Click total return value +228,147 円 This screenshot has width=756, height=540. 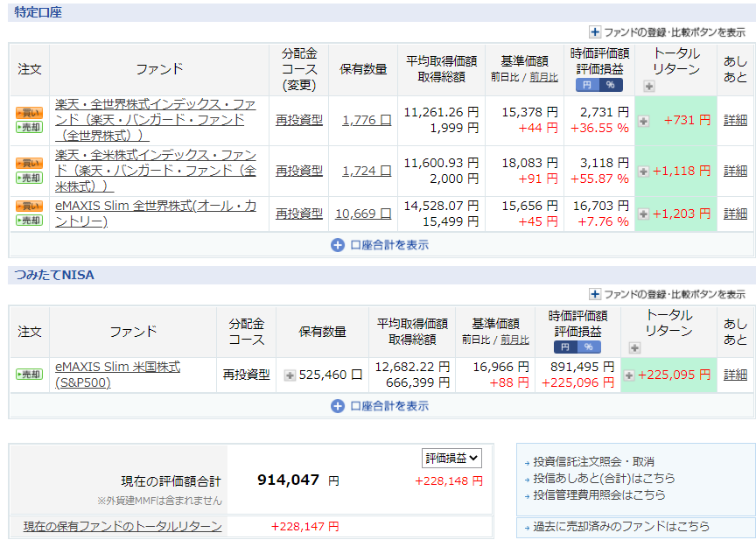tap(304, 526)
